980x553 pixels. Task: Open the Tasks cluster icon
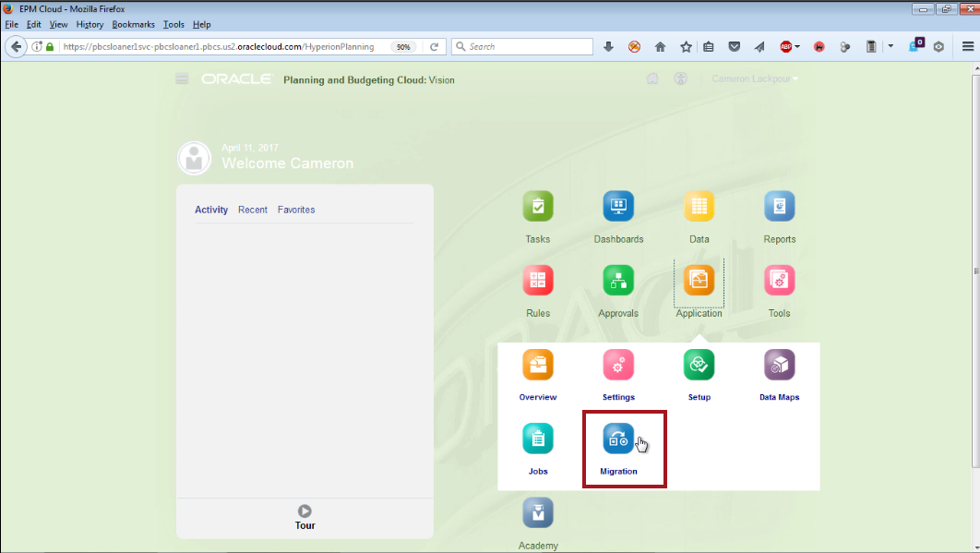pos(537,207)
